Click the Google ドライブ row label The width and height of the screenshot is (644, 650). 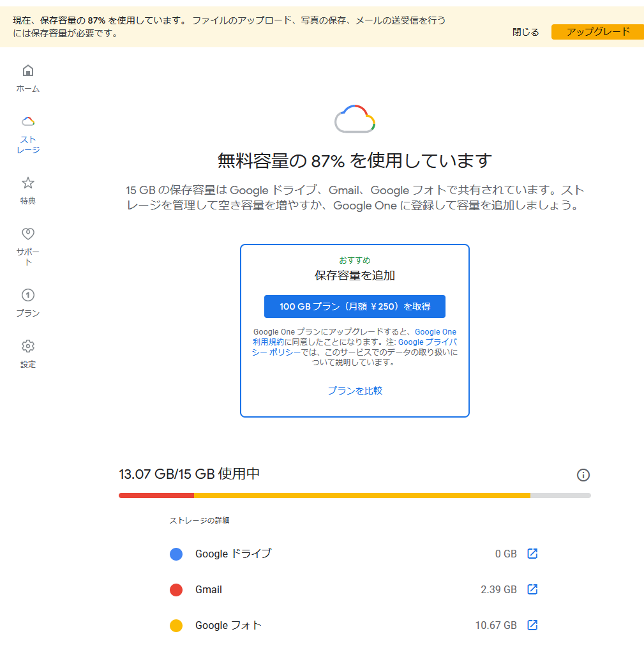(x=234, y=554)
